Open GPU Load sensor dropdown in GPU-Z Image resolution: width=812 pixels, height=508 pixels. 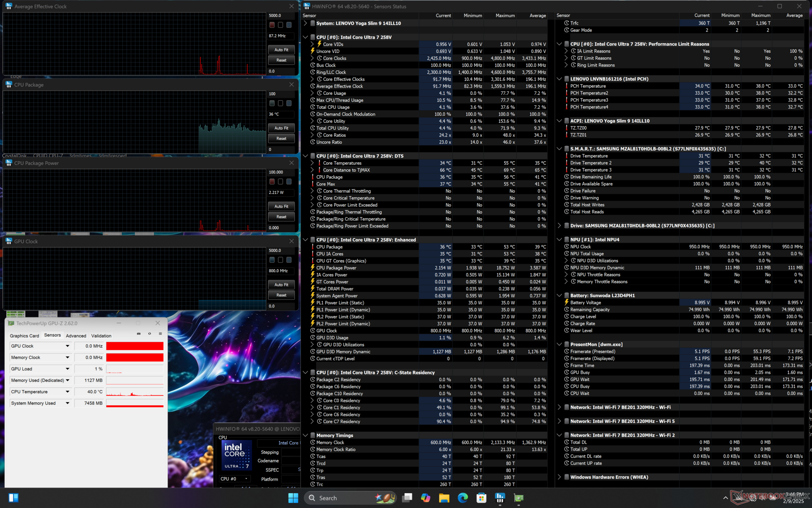(67, 369)
